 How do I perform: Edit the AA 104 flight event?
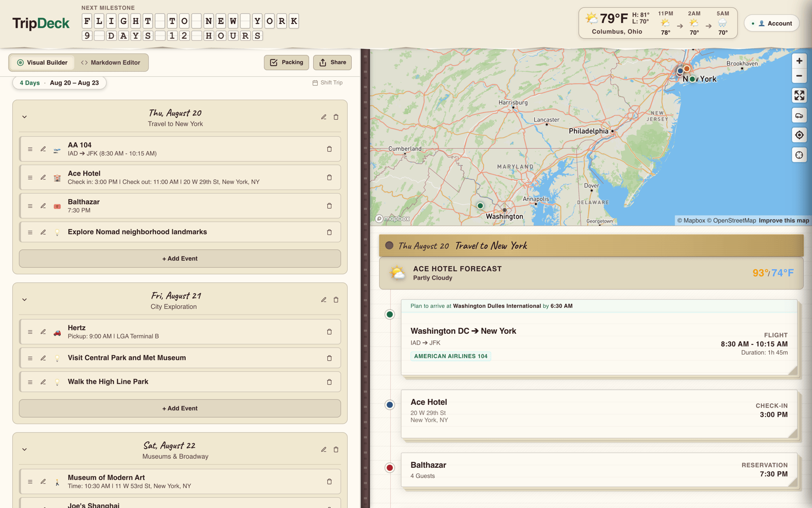[x=43, y=149]
